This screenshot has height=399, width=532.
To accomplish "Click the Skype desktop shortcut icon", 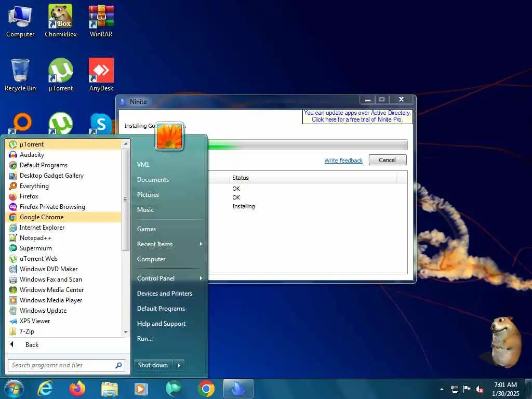I will 101,124.
